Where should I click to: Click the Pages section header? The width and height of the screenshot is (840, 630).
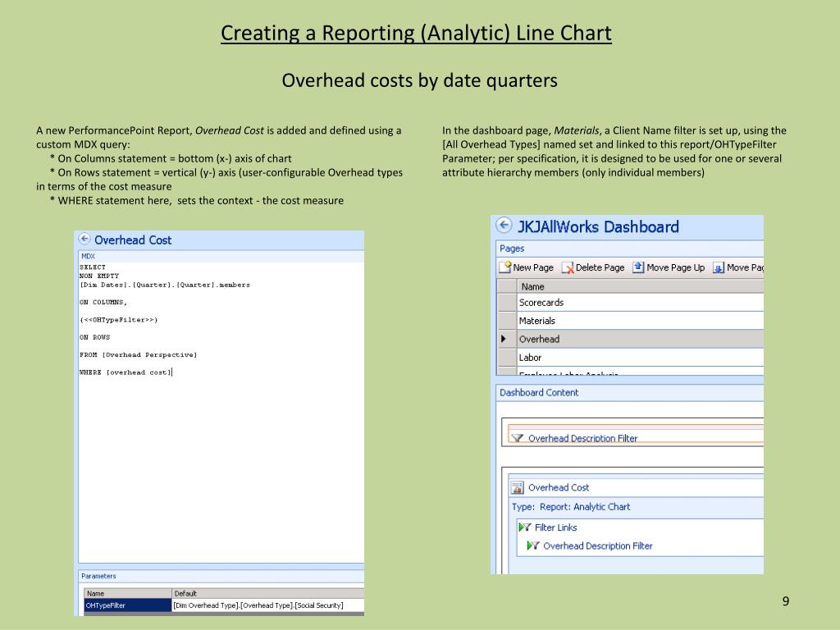(x=512, y=248)
